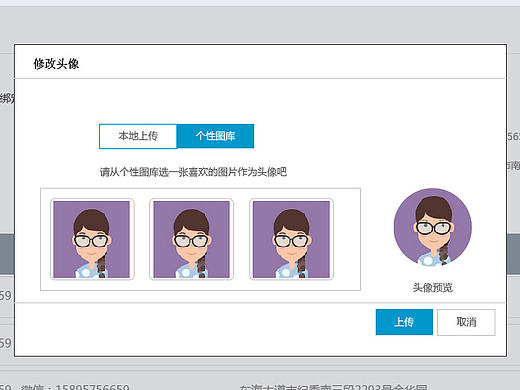520x390 pixels.
Task: Click the 请从个性图库选一张喜欢的图片 hint text
Action: pyautogui.click(x=193, y=172)
